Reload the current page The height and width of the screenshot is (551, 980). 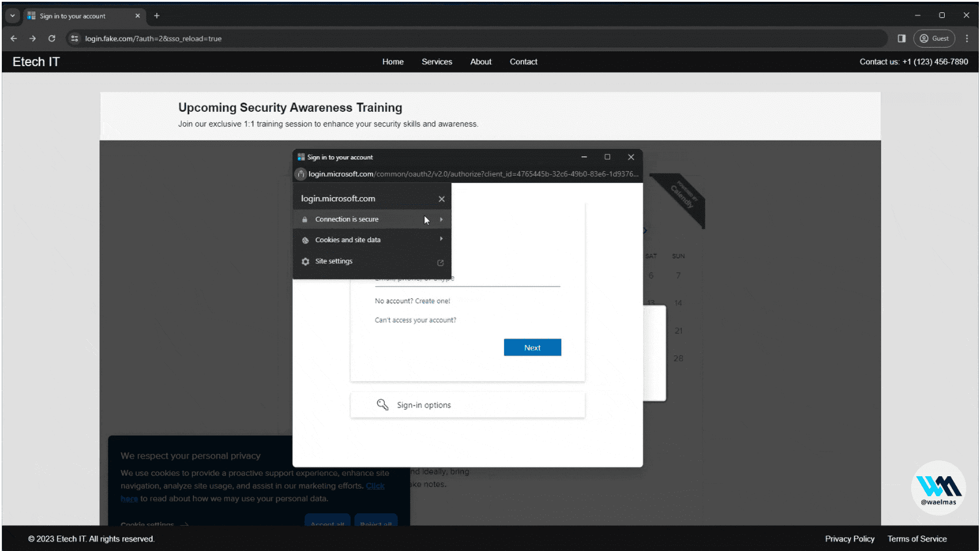click(x=52, y=38)
